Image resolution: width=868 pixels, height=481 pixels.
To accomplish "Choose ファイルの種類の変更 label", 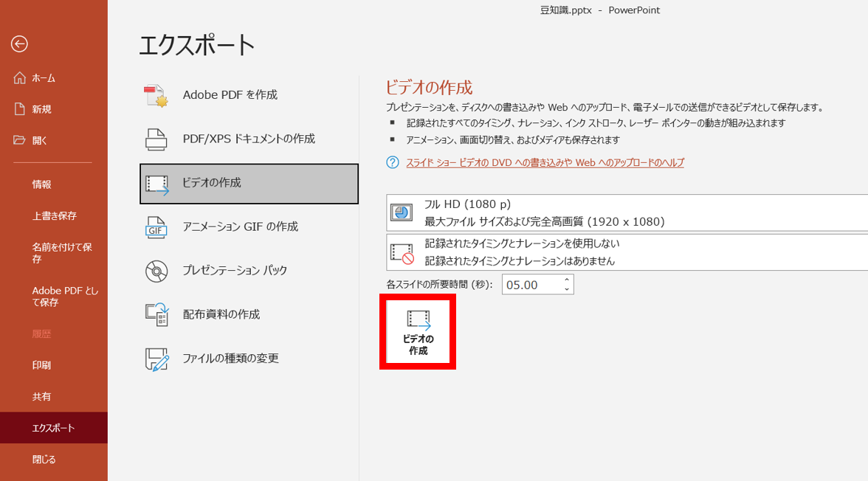I will [231, 358].
